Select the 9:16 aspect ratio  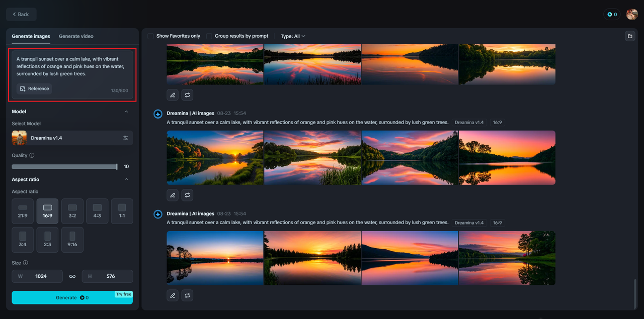72,240
